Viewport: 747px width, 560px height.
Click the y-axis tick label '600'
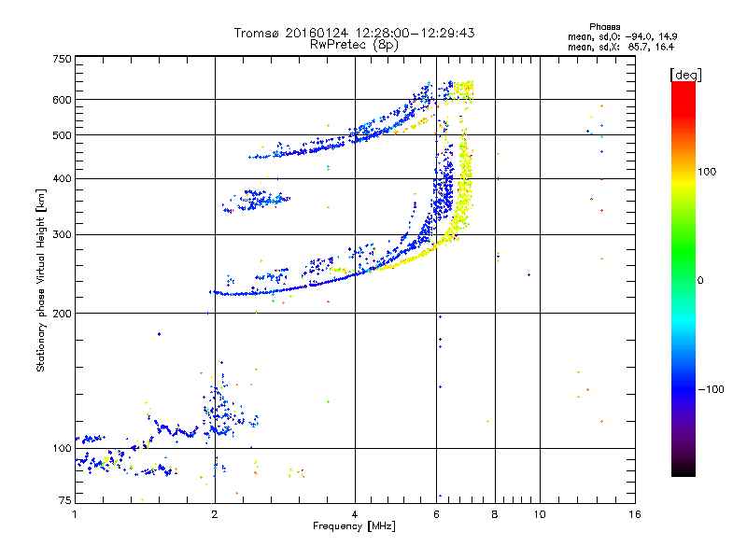click(62, 100)
